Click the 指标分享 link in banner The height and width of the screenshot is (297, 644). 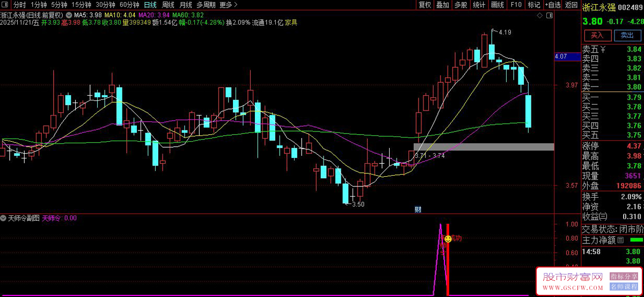(624, 277)
